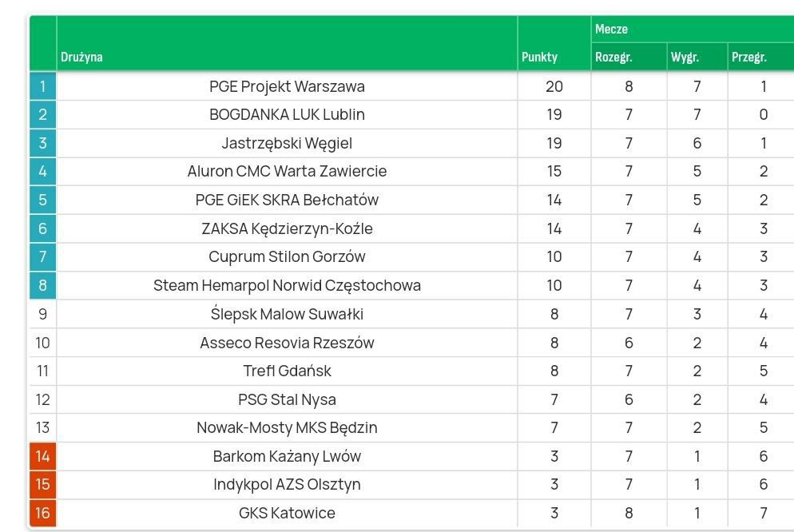
Task: Click the Wygr. column header
Action: [x=685, y=58]
